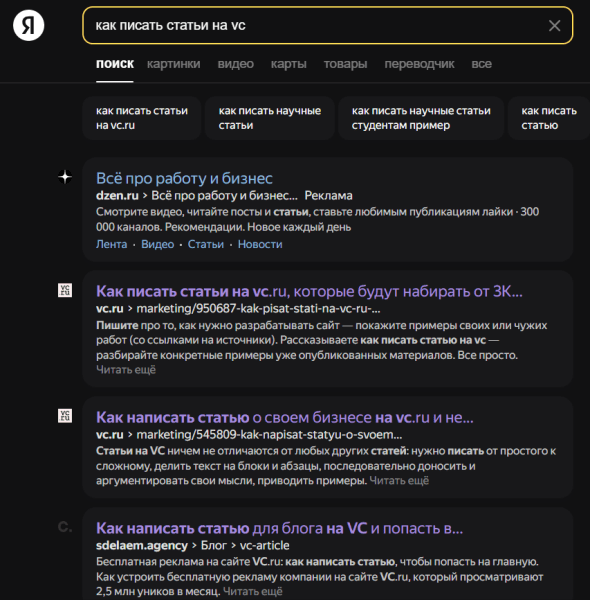Expand 'Читать ещё' in sdelaem.agency result

pos(253,591)
